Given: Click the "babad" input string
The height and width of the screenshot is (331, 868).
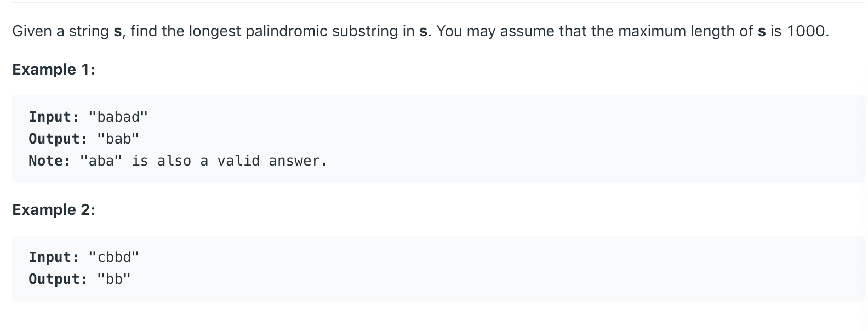Looking at the screenshot, I should click(x=118, y=117).
